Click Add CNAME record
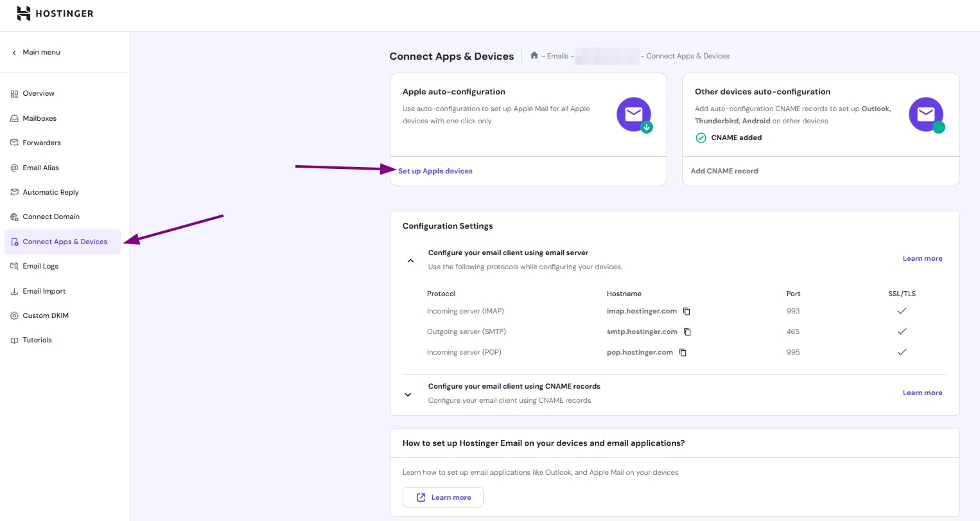This screenshot has width=980, height=521. click(x=724, y=171)
